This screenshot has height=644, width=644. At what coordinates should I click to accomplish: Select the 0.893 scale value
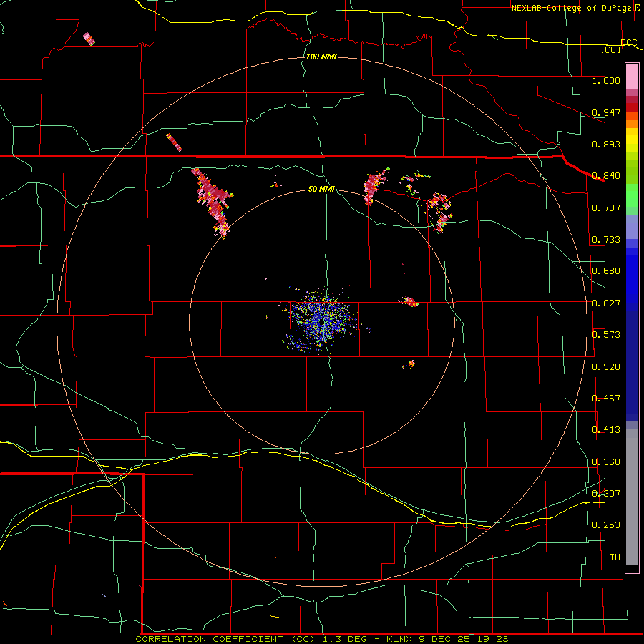pos(606,144)
